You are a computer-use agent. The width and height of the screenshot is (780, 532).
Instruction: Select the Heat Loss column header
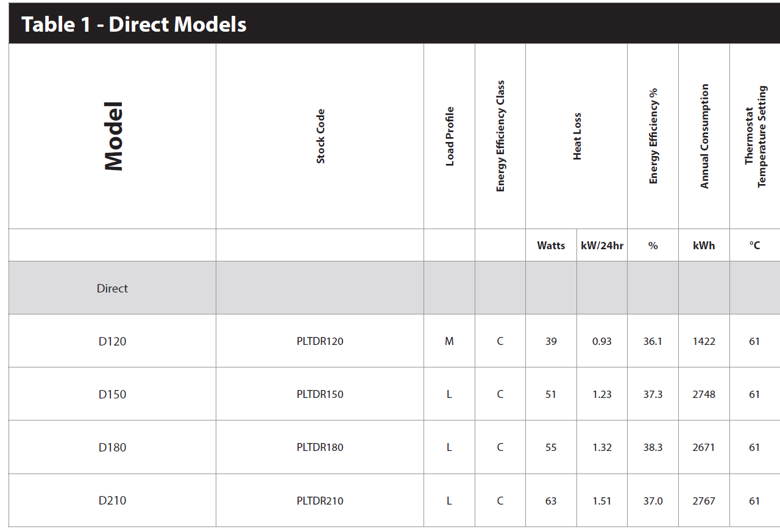[577, 137]
